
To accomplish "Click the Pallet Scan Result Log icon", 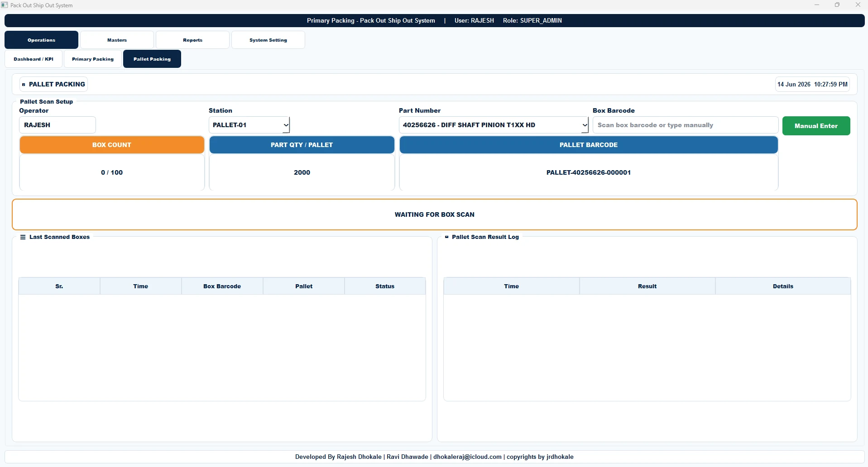I will point(447,237).
